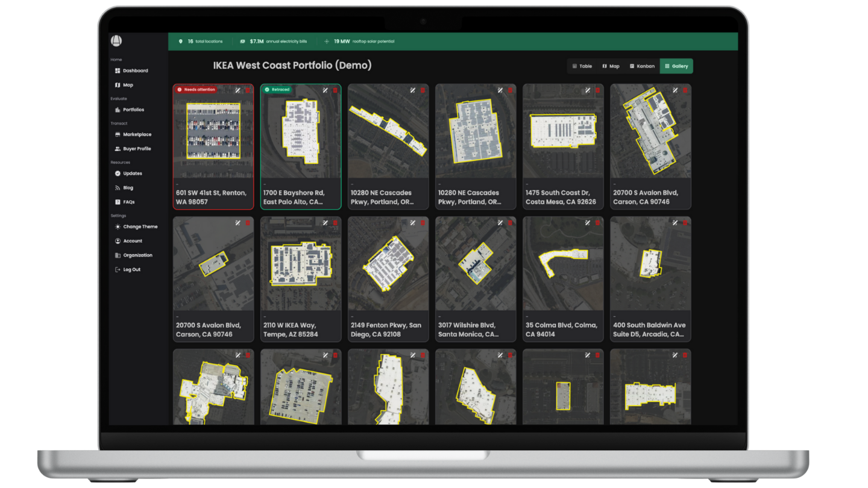
Task: Select the Gallery view tab
Action: click(x=676, y=66)
